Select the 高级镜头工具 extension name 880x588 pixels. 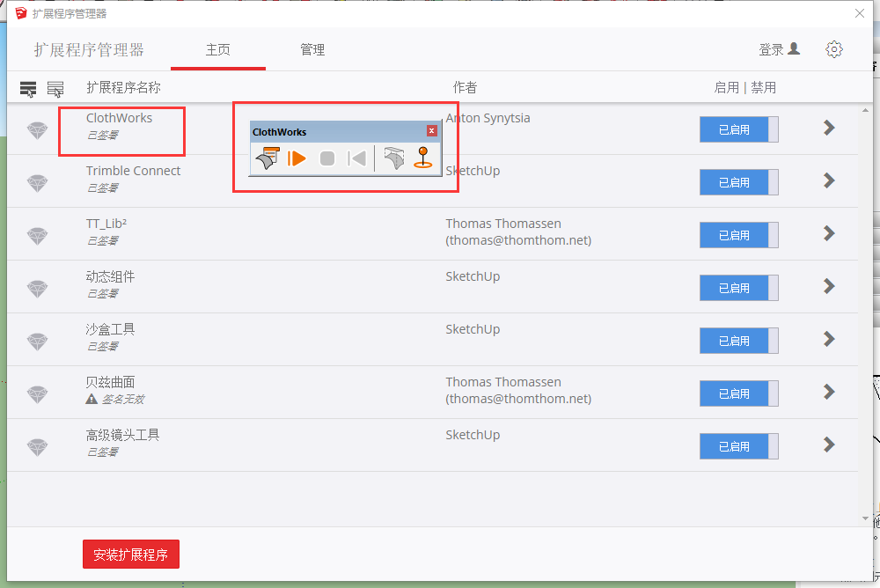(x=122, y=435)
